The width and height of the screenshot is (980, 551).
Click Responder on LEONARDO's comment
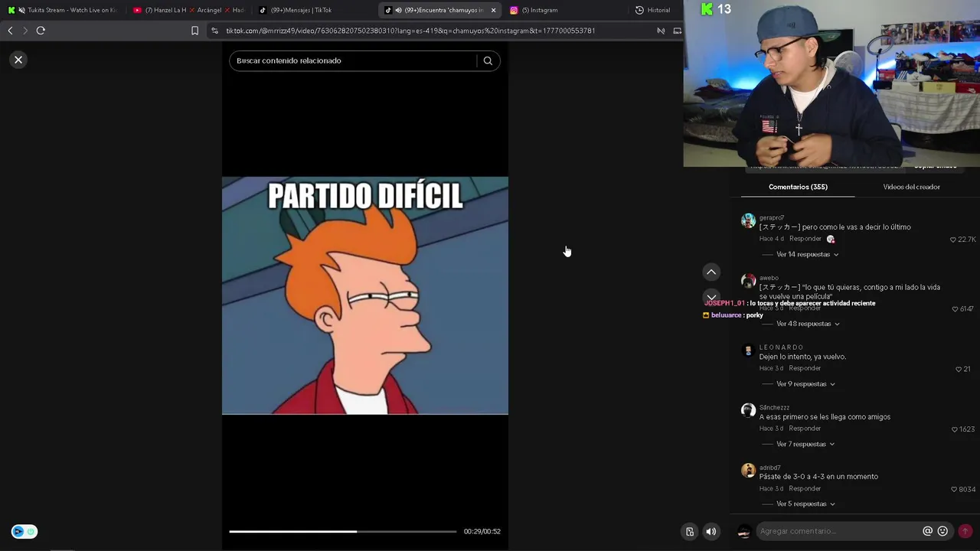(805, 368)
